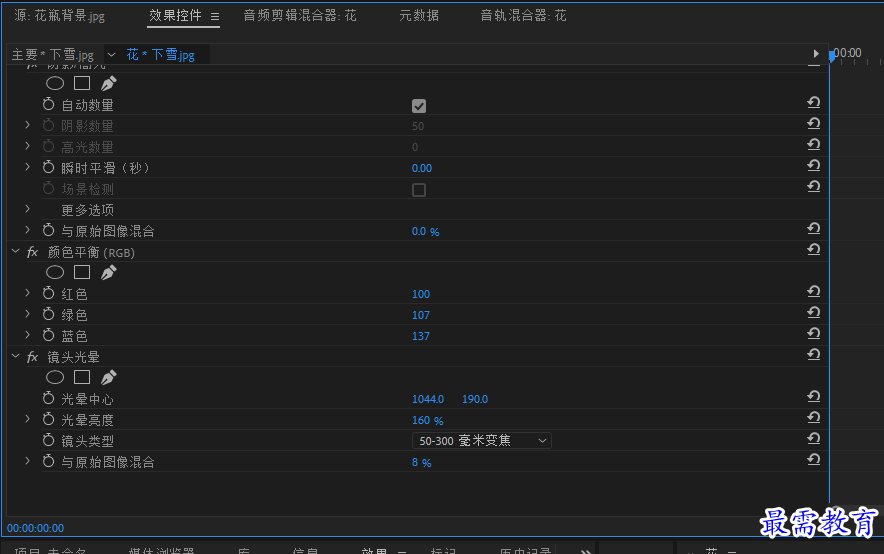The image size is (884, 554).
Task: Edit 光晕中心 X value 1044.0
Action: pyautogui.click(x=428, y=399)
